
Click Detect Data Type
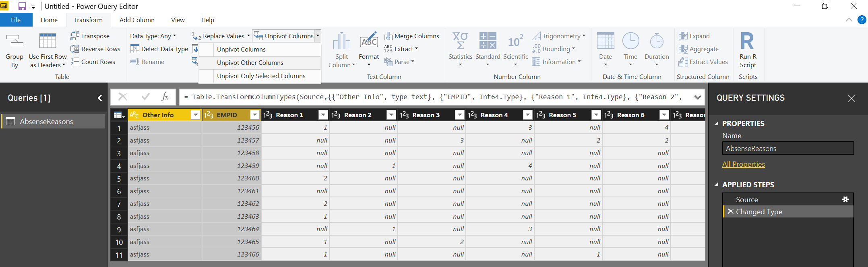tap(159, 49)
